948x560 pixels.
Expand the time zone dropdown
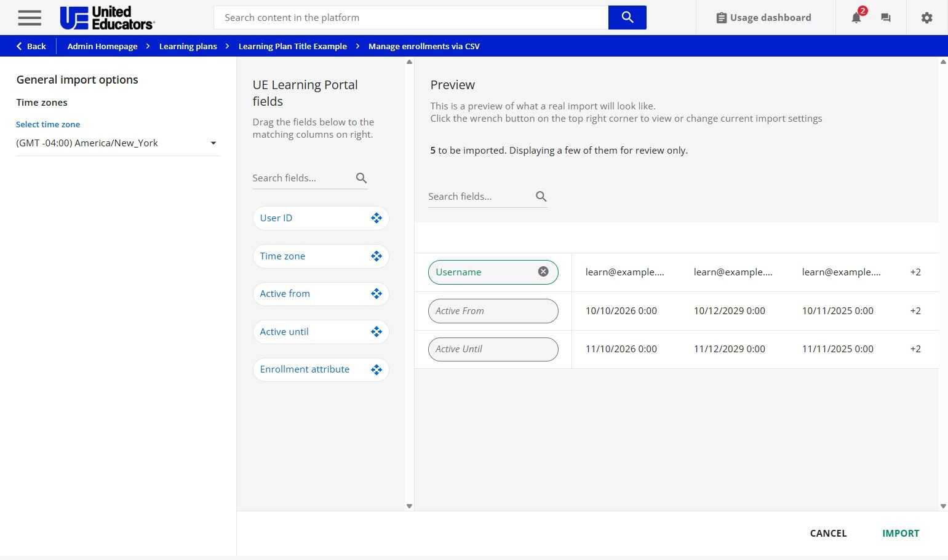coord(213,143)
